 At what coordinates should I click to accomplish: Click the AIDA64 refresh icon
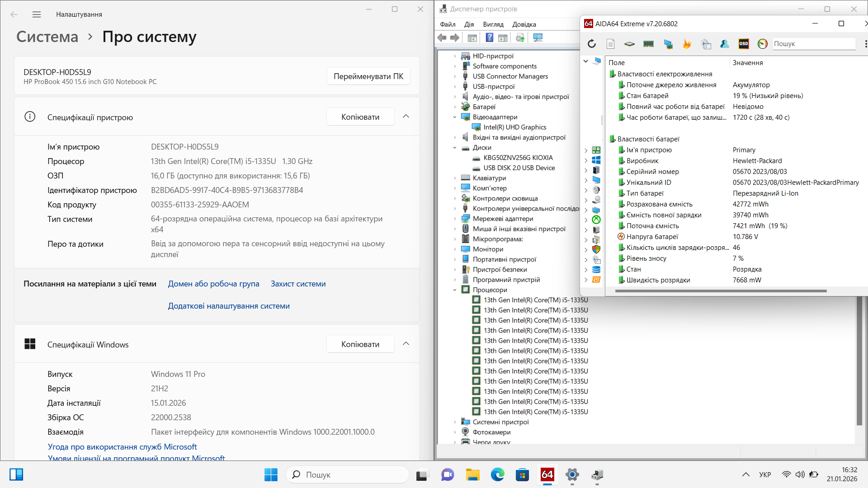(592, 44)
